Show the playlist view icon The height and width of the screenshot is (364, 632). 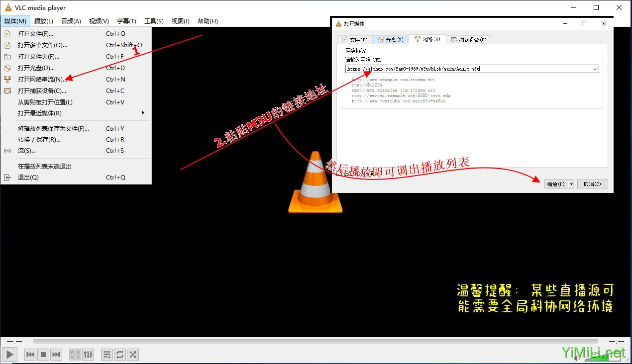(107, 355)
